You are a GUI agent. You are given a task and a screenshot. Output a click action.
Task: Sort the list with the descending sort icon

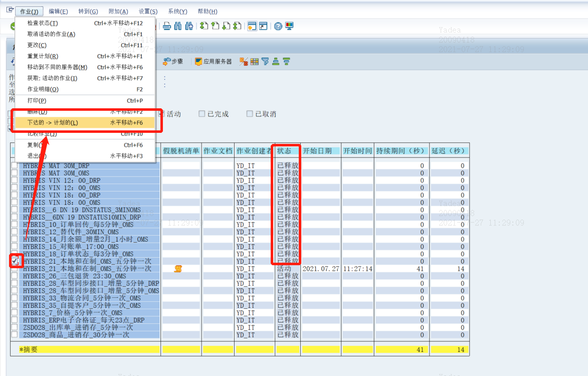pyautogui.click(x=286, y=61)
